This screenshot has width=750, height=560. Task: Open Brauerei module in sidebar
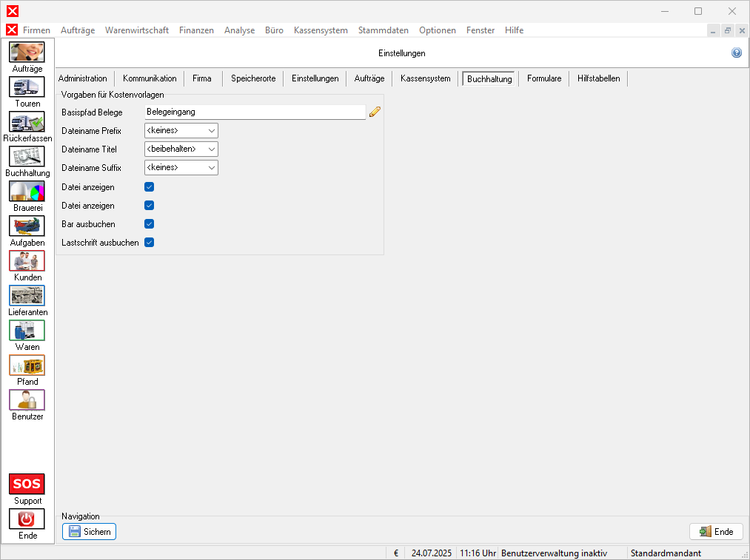[27, 192]
